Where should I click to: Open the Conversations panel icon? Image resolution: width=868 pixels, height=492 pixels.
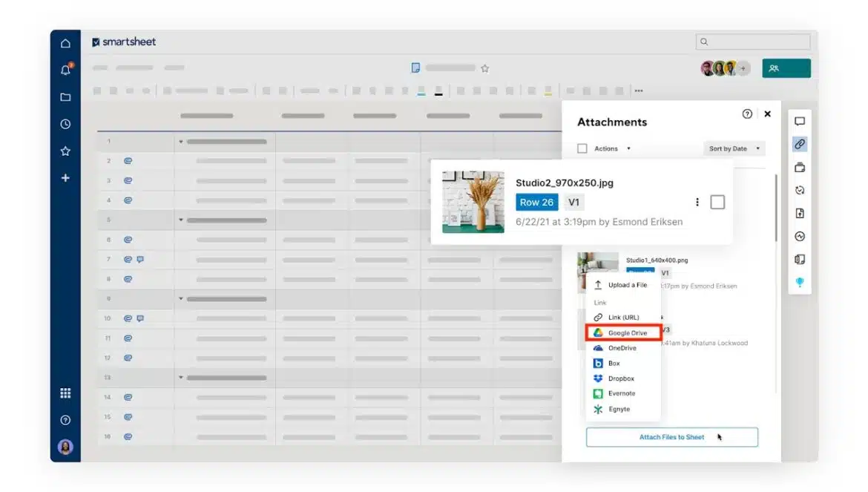800,121
